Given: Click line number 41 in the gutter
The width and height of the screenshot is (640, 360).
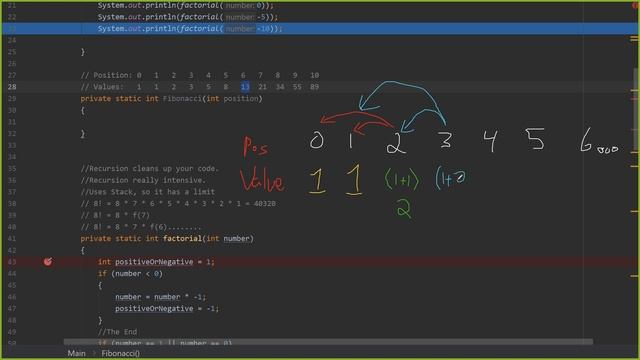Looking at the screenshot, I should [x=12, y=238].
